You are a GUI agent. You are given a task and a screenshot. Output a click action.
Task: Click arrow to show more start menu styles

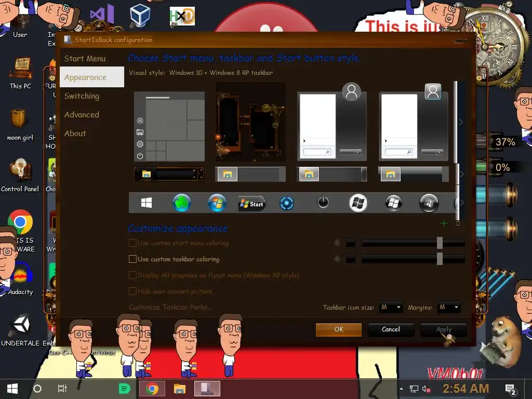coord(461,122)
